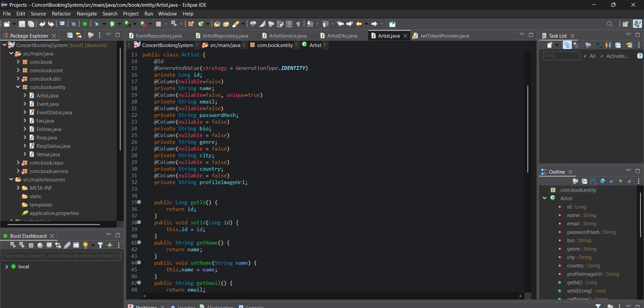The width and height of the screenshot is (644, 308).
Task: Click the New Java Class icon
Action: pyautogui.click(x=201, y=24)
